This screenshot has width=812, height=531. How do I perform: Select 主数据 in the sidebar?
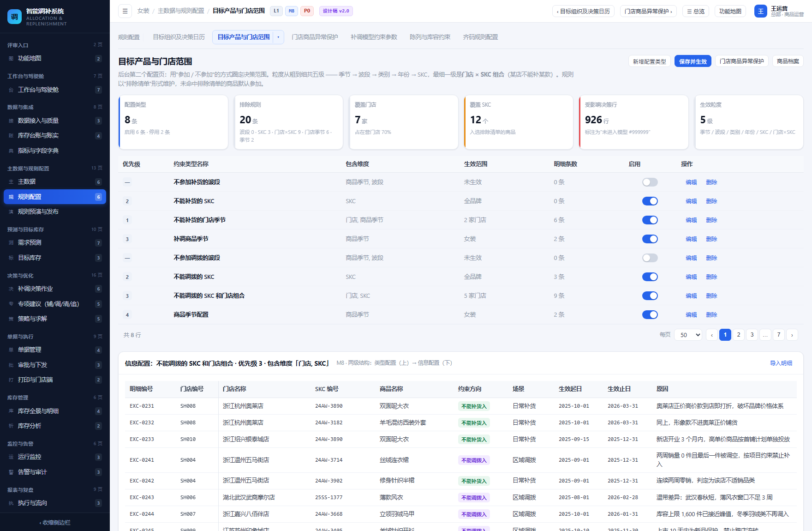(55, 182)
